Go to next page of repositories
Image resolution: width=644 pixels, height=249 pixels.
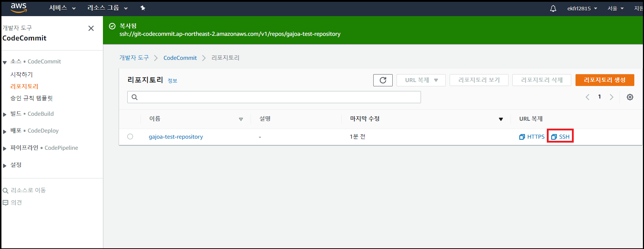pyautogui.click(x=612, y=97)
